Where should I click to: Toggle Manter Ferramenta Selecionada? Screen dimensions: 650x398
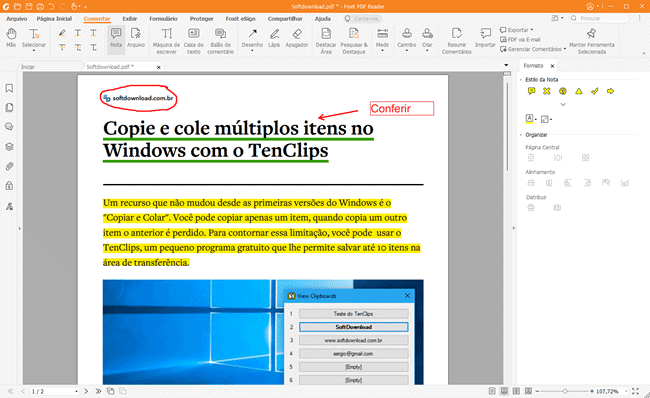coord(592,41)
